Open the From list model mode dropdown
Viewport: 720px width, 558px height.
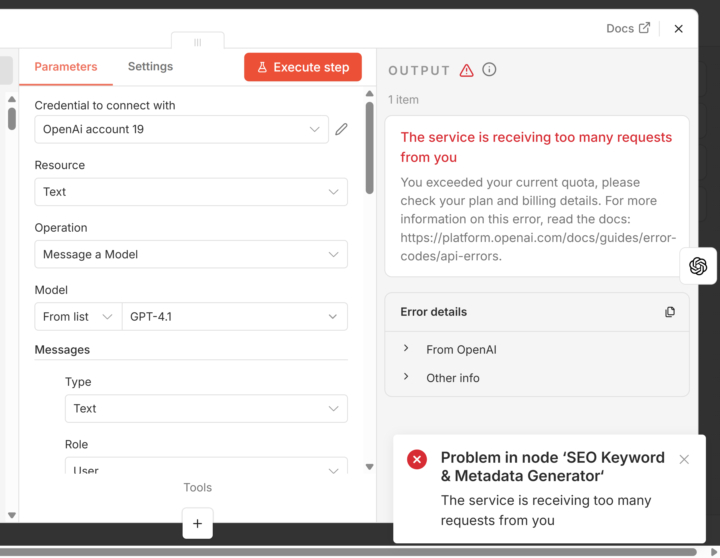78,317
